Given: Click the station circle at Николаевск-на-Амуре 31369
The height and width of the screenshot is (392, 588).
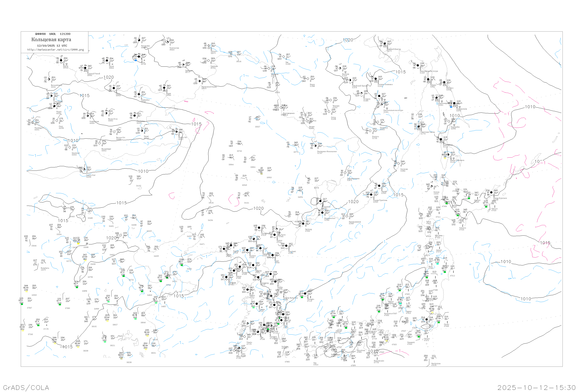Looking at the screenshot, I should pos(418,65).
